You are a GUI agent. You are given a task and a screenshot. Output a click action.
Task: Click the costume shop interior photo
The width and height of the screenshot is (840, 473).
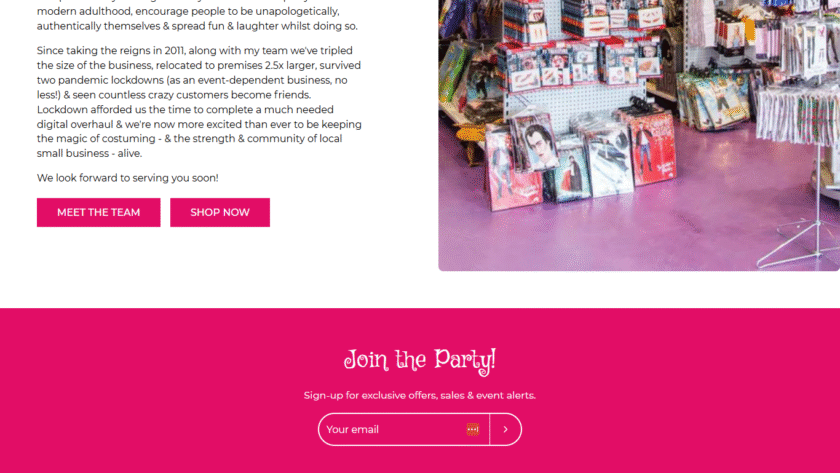click(x=639, y=134)
